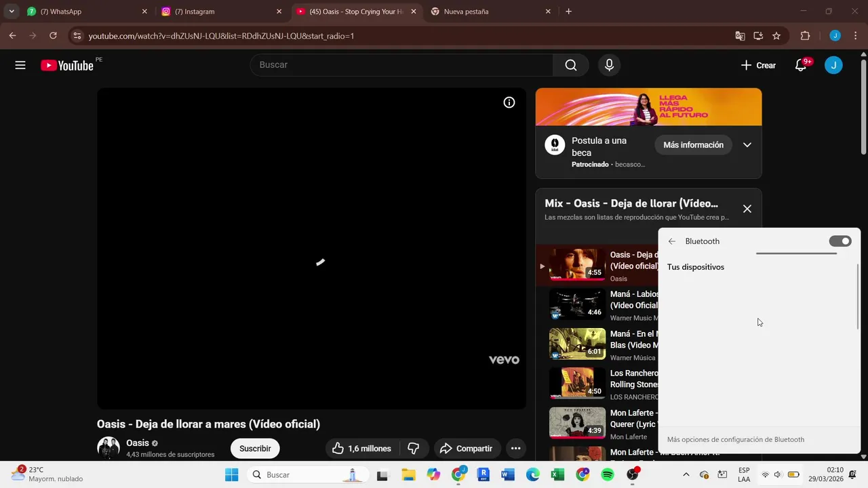Click the YouTube Buscar search field
868x488 pixels.
pyautogui.click(x=401, y=65)
